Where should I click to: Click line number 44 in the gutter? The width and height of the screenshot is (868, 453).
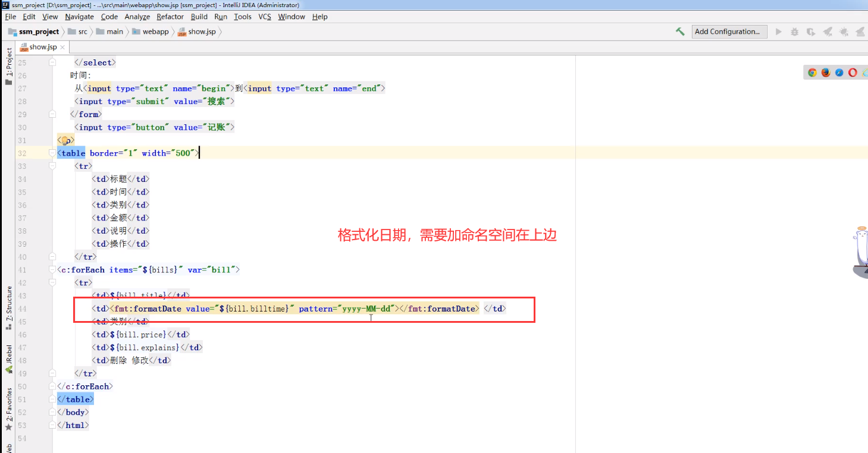pyautogui.click(x=22, y=309)
